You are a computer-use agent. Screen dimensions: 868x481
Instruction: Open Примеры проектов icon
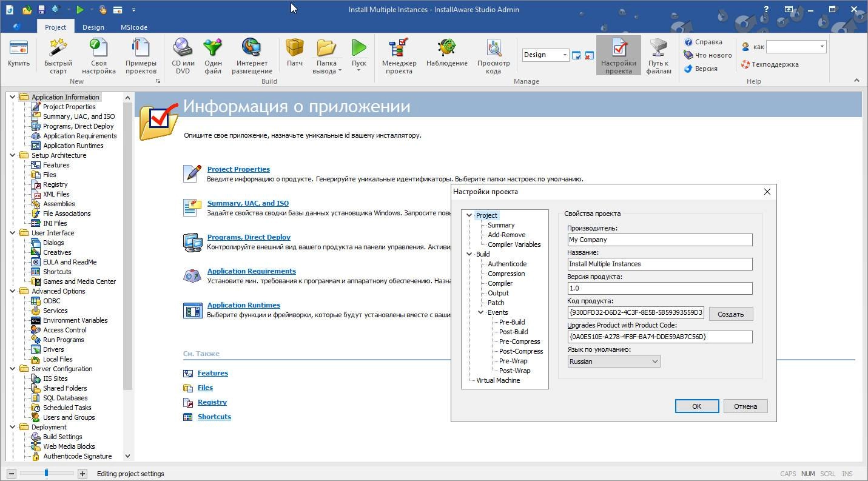pos(141,56)
